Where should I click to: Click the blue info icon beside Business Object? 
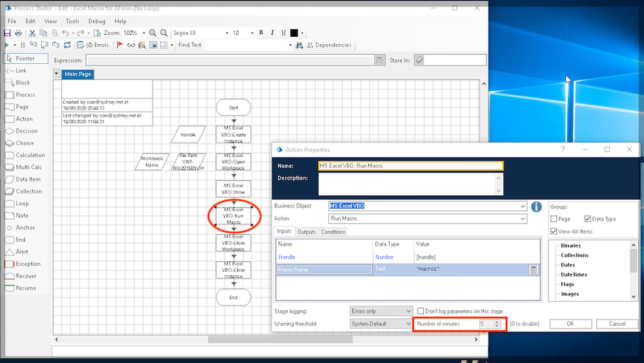point(536,206)
